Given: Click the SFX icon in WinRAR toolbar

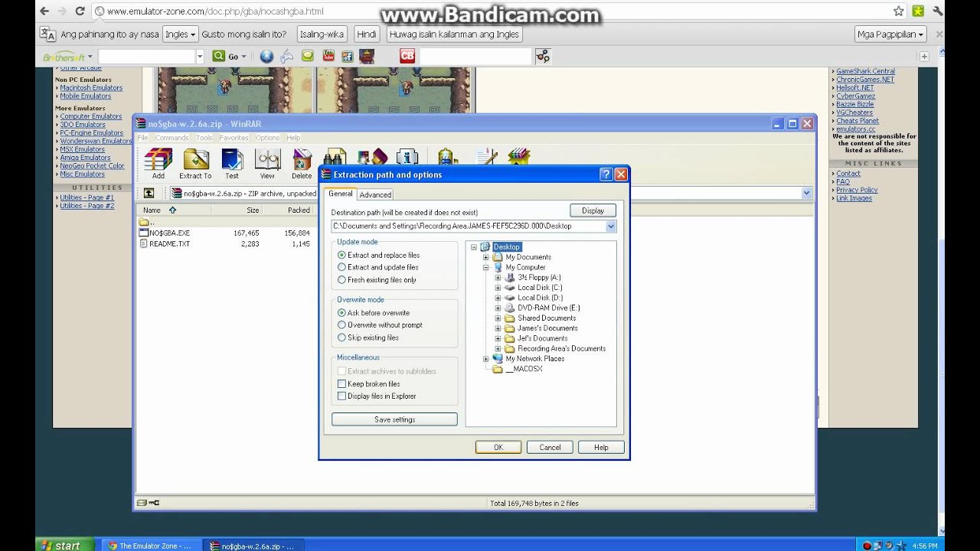Looking at the screenshot, I should coord(519,158).
